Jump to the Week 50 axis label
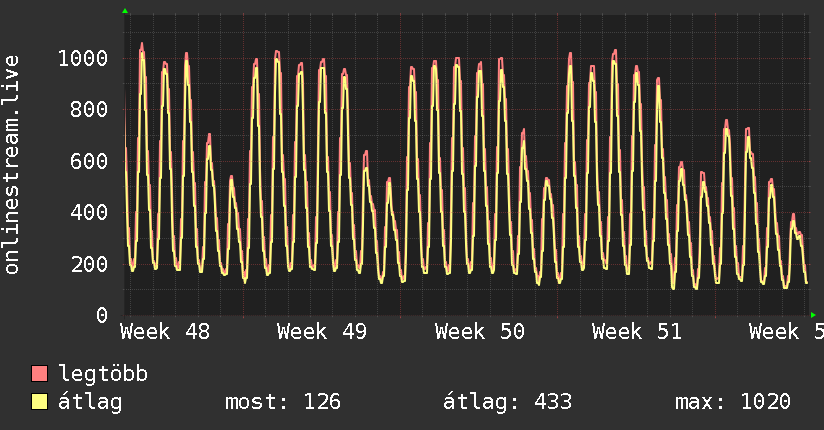The height and width of the screenshot is (430, 824). pos(480,332)
